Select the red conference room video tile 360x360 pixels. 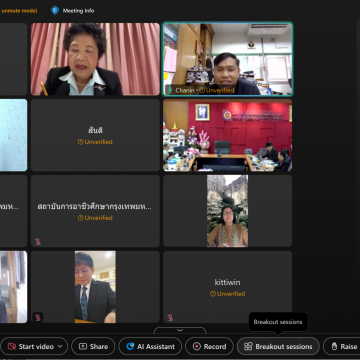[228, 135]
